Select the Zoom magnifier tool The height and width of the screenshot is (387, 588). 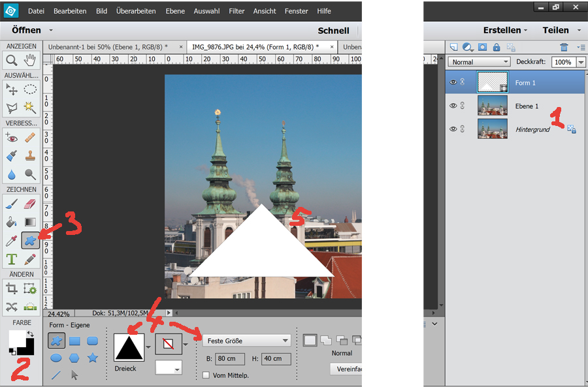(12, 61)
